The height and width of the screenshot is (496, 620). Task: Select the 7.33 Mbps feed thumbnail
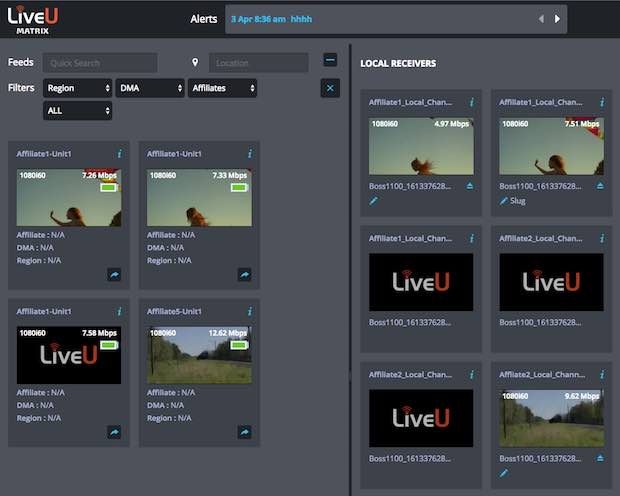coord(199,198)
